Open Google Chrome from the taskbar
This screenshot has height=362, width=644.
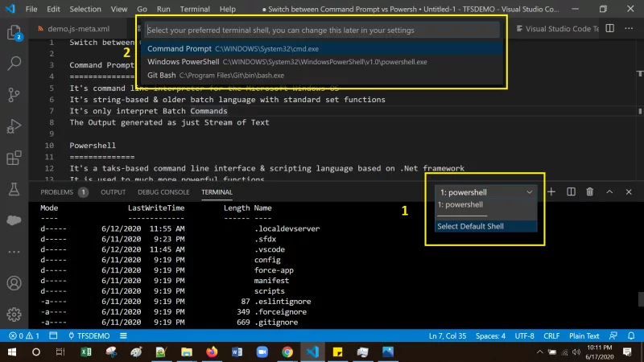(287, 352)
